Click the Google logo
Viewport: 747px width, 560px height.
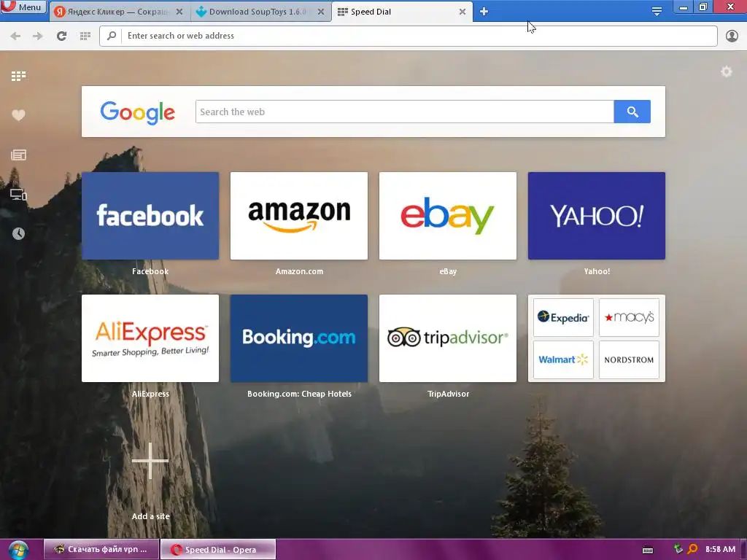tap(137, 112)
